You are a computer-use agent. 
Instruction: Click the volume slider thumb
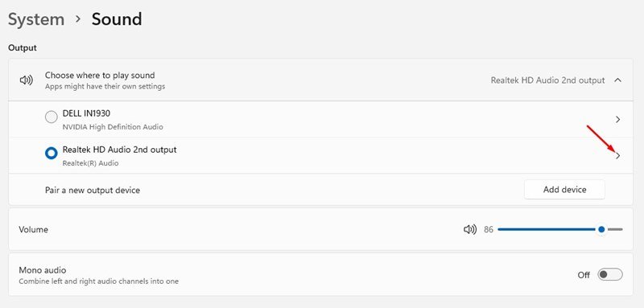[601, 229]
